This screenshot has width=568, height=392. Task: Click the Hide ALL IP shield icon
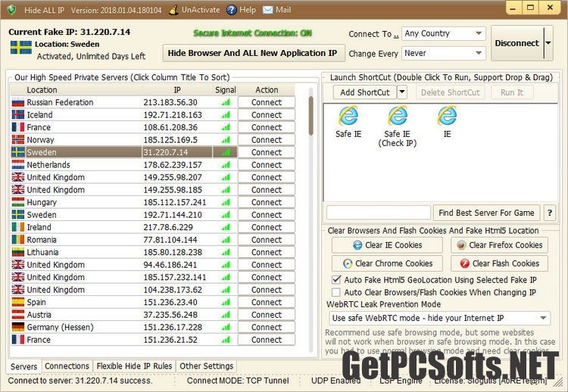11,10
